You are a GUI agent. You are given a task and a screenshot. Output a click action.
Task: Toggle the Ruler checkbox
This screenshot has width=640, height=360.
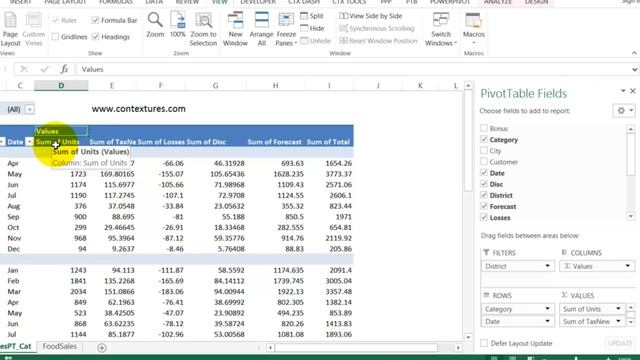(x=56, y=20)
